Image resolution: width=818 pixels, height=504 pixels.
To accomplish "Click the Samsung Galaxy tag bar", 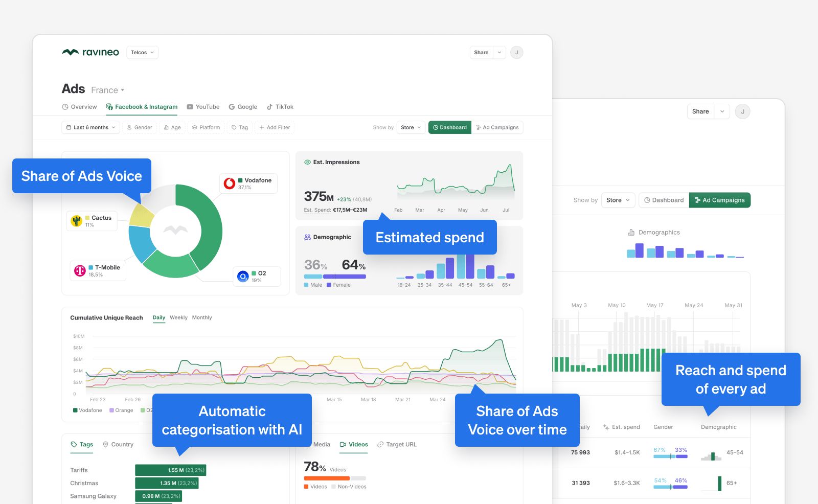I will [x=158, y=496].
